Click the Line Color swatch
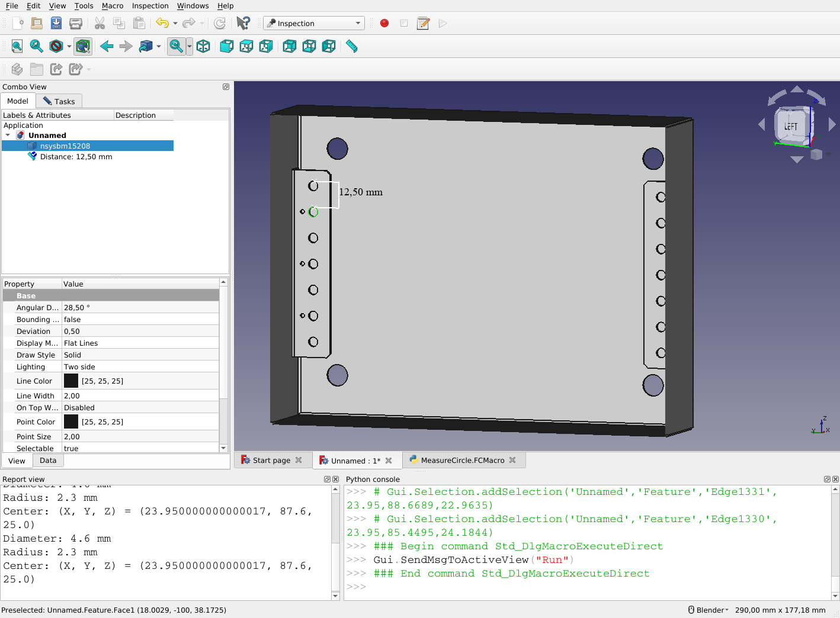840x618 pixels. click(x=71, y=381)
